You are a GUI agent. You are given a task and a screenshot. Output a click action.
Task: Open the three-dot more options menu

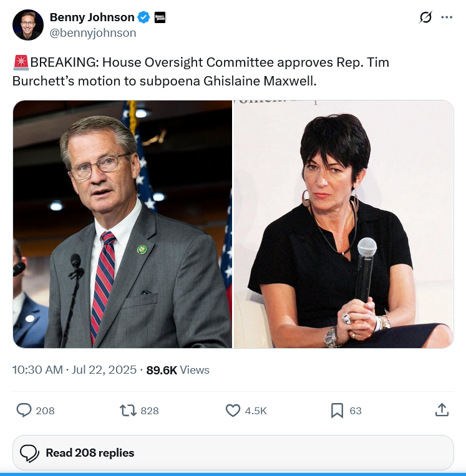click(x=447, y=17)
